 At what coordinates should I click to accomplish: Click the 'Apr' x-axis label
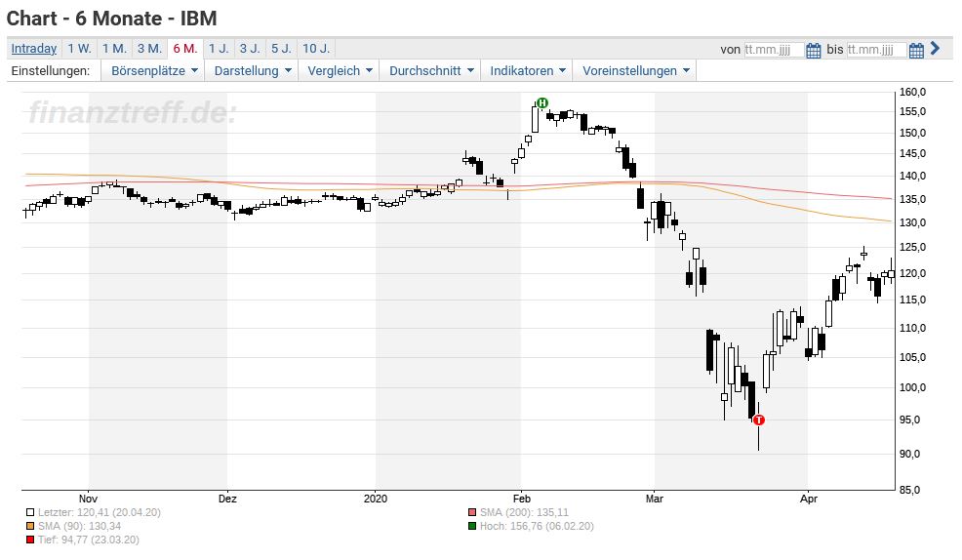[809, 499]
